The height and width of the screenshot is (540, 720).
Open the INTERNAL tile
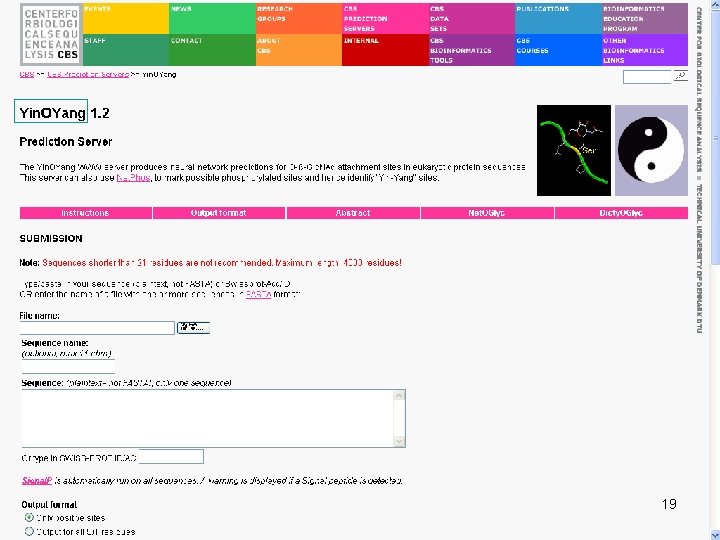click(385, 50)
